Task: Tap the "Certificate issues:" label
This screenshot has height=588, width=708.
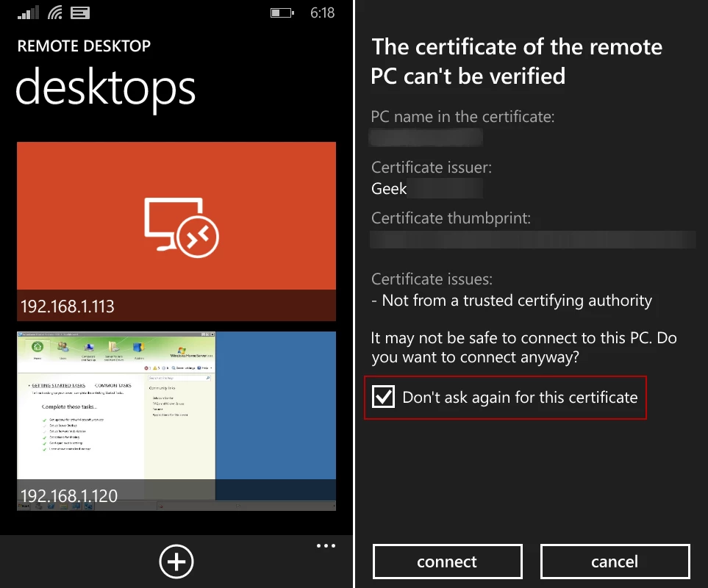Action: 432,279
